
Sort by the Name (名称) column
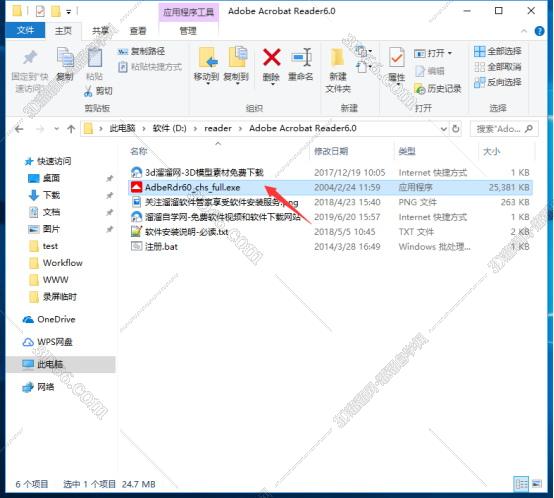[x=138, y=152]
